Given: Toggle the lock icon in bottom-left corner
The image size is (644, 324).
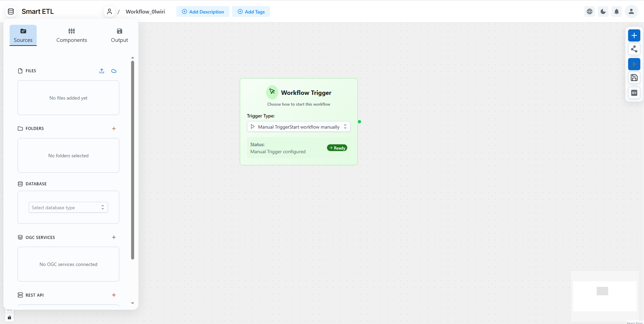Looking at the screenshot, I should click(x=9, y=317).
